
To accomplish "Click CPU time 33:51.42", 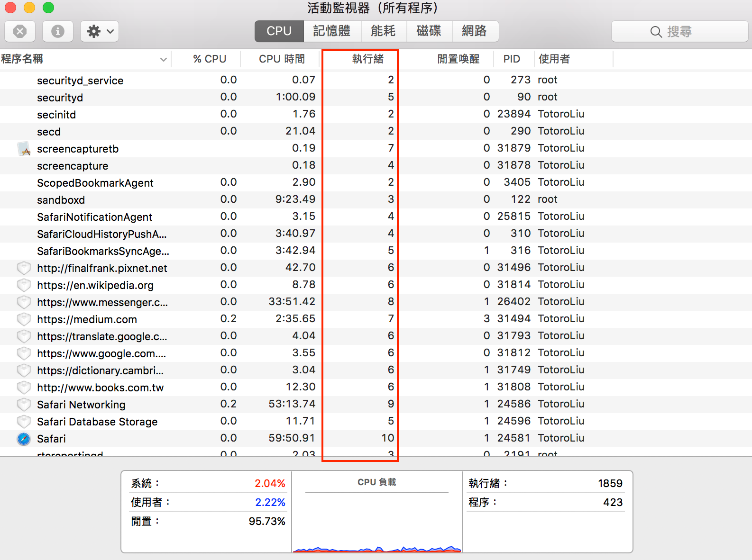I will coord(292,301).
